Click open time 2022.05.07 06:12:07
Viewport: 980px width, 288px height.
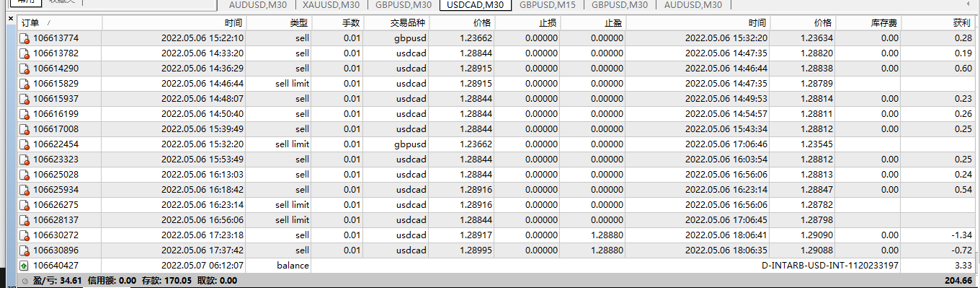[202, 266]
